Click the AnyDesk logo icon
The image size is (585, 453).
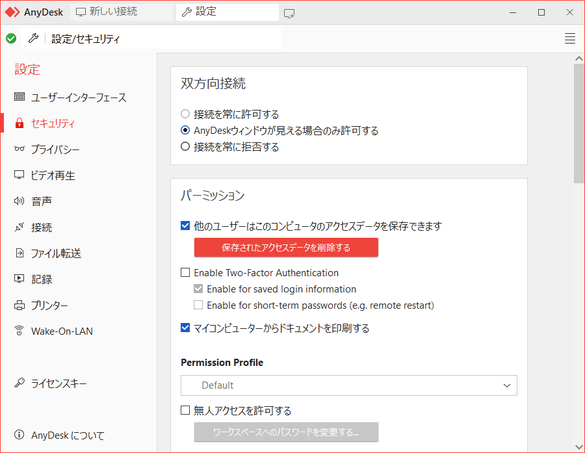[x=12, y=12]
